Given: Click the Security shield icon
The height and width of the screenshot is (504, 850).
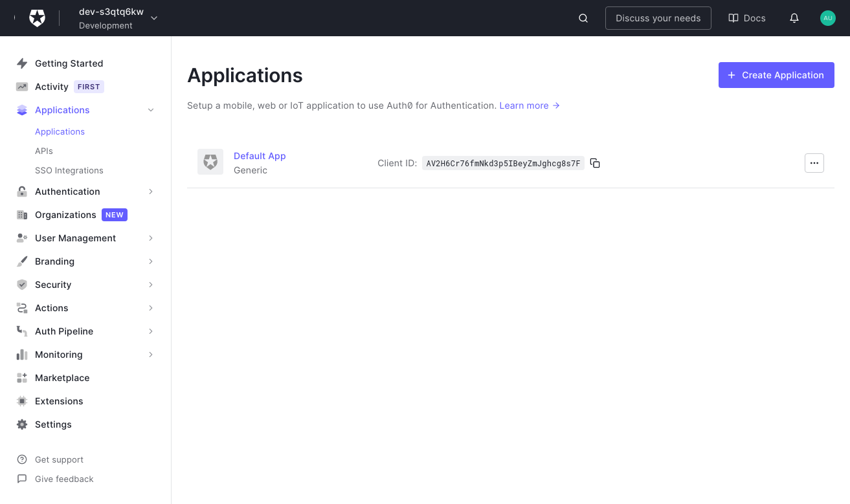Looking at the screenshot, I should (x=22, y=285).
